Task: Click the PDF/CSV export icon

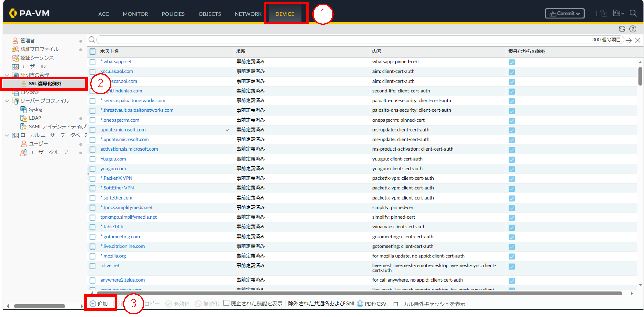Action: [360, 303]
